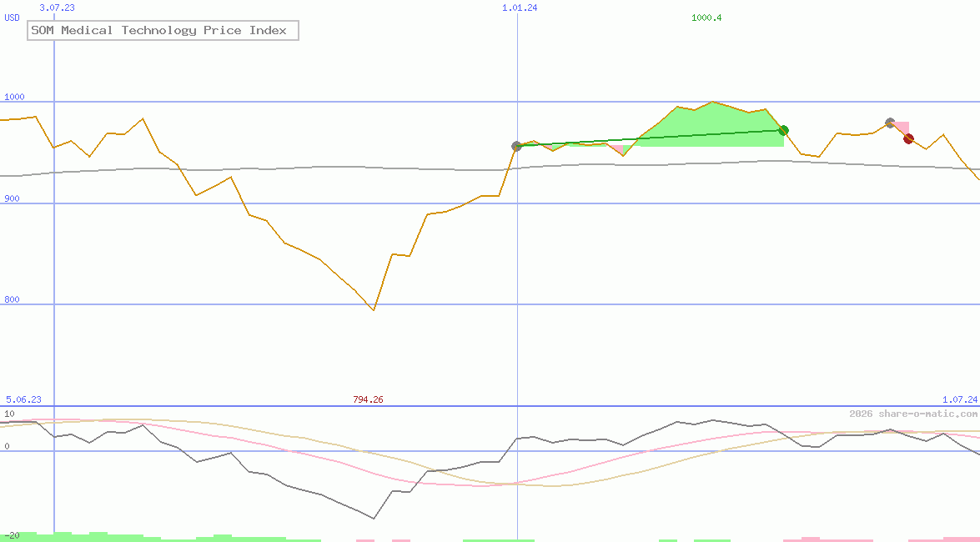This screenshot has width=980, height=542.
Task: Click the dark red signal marker dot
Action: pos(909,138)
